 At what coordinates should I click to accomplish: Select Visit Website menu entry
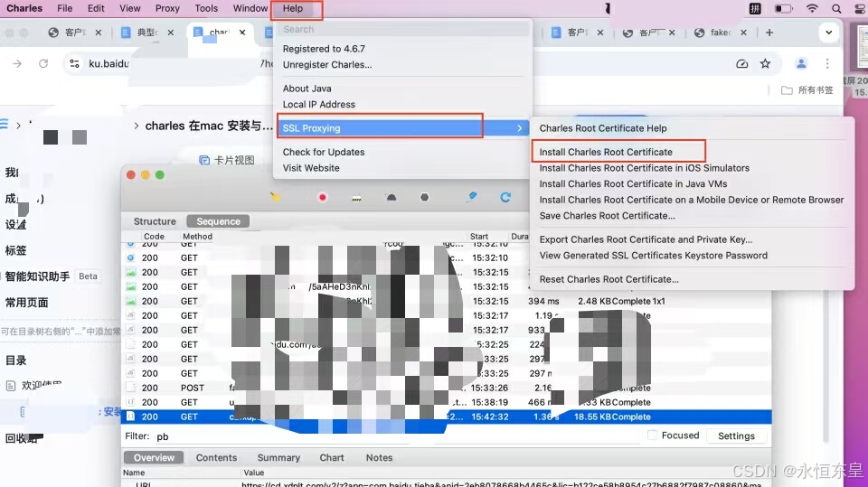[x=311, y=168]
